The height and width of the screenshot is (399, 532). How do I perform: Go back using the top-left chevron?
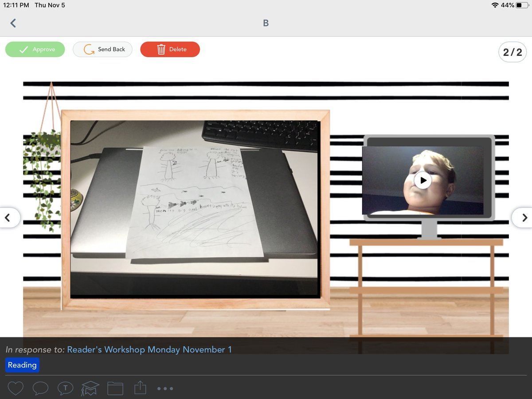pos(13,23)
